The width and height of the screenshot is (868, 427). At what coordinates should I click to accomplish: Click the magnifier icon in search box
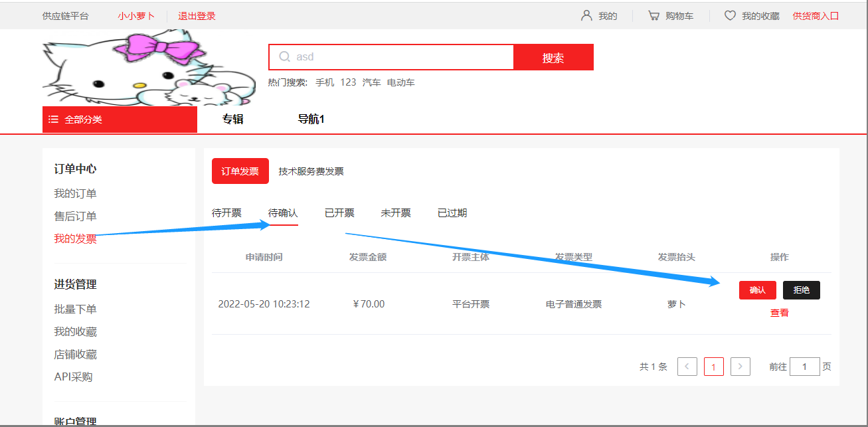(x=285, y=57)
